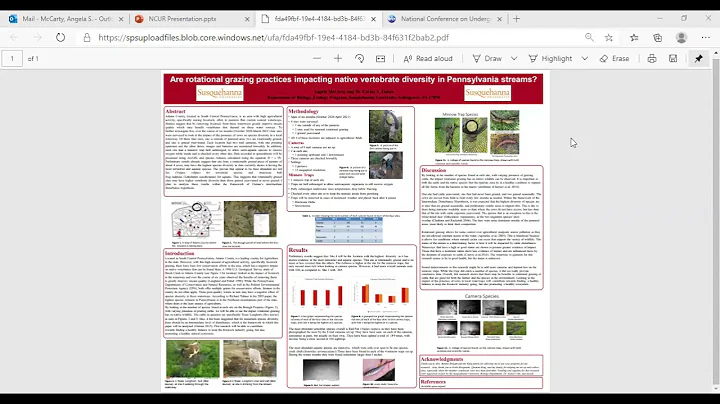720x404 pixels.
Task: Select the fda49fbf PDF tab
Action: (x=318, y=19)
